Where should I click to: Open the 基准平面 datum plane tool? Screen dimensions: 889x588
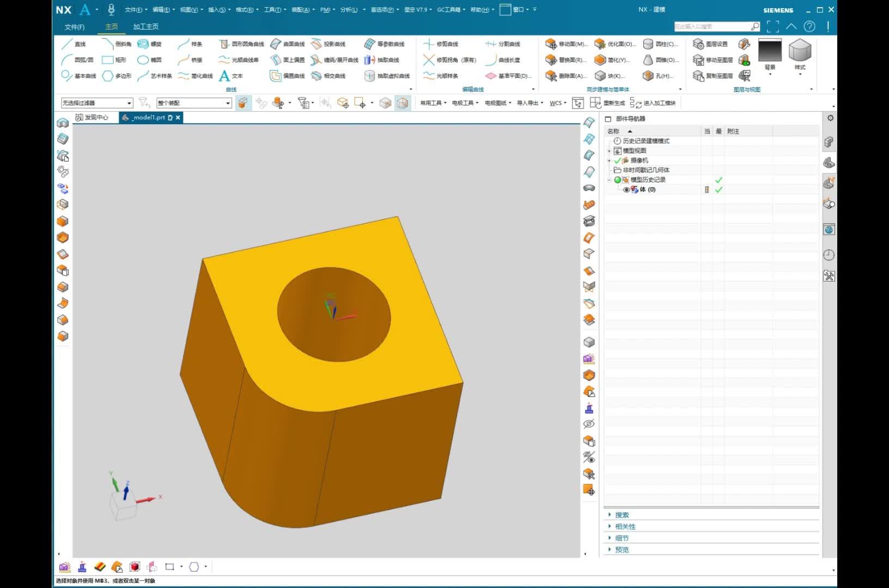508,76
